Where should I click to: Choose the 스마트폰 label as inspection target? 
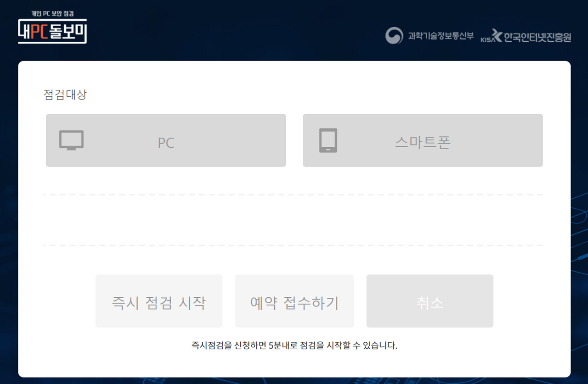[423, 142]
